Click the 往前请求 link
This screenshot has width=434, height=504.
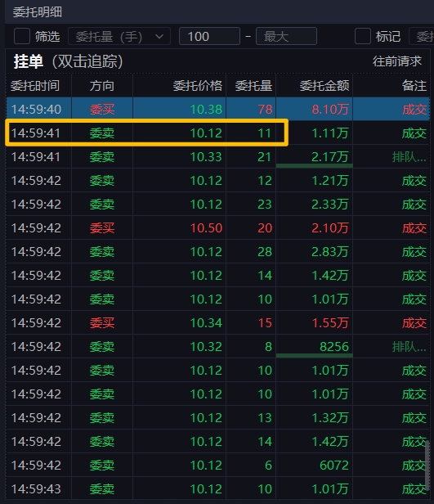point(396,61)
